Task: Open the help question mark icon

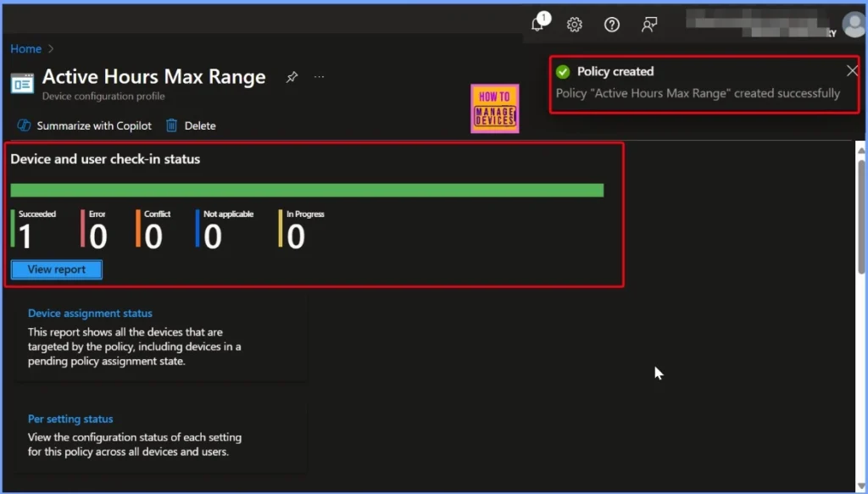Action: pos(612,25)
